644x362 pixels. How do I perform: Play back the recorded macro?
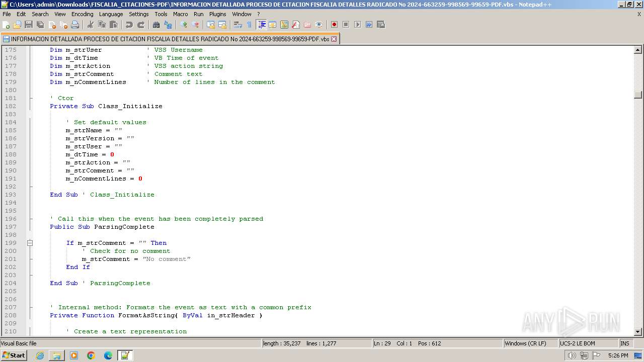pyautogui.click(x=357, y=25)
